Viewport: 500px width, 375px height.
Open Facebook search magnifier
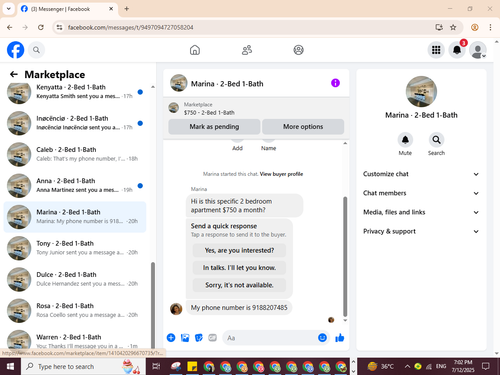click(36, 50)
